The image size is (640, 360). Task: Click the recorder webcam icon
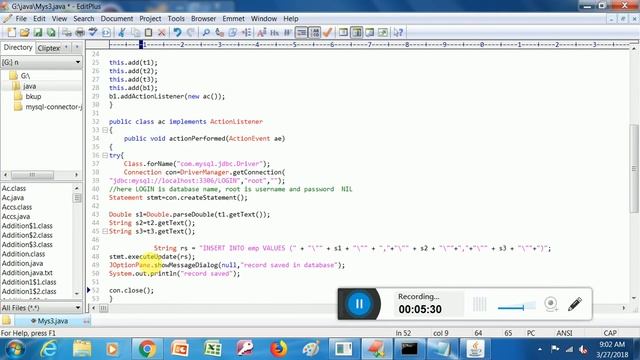(x=551, y=304)
